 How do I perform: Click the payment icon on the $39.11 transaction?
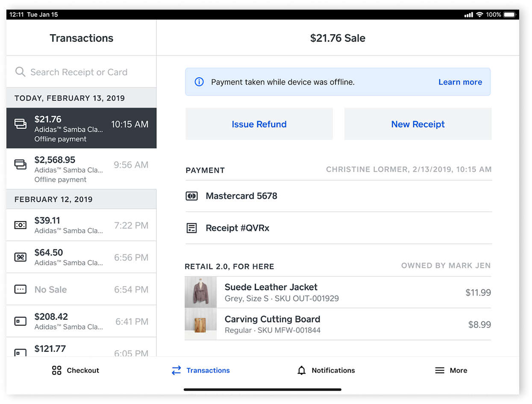[x=20, y=225]
